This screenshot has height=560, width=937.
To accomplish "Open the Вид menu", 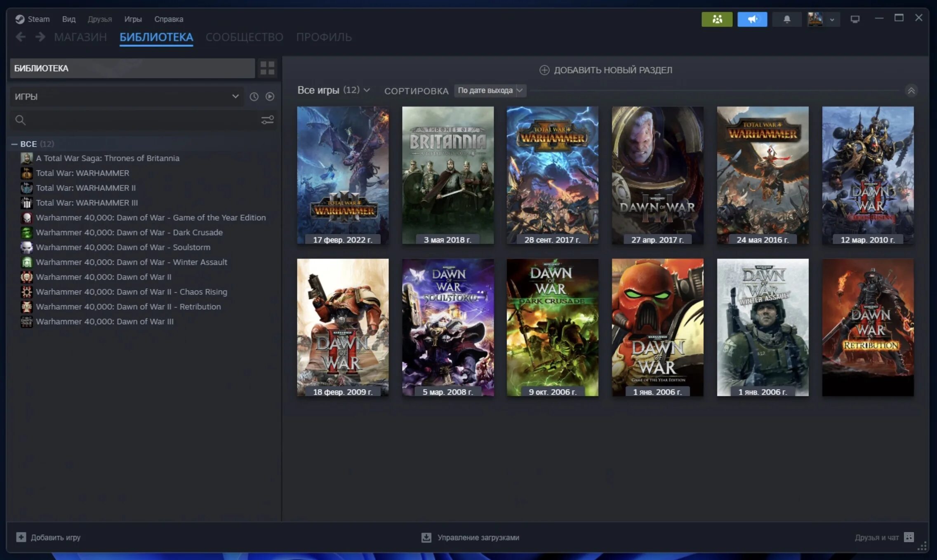I will [69, 19].
